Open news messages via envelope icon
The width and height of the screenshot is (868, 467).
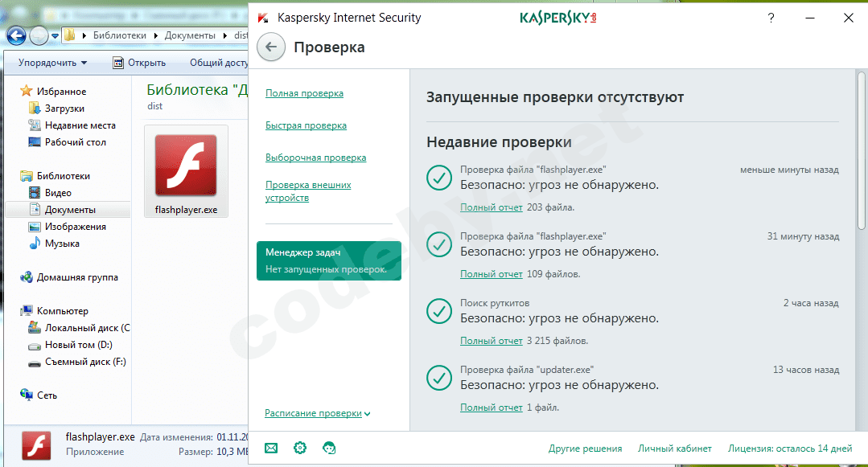coord(271,448)
